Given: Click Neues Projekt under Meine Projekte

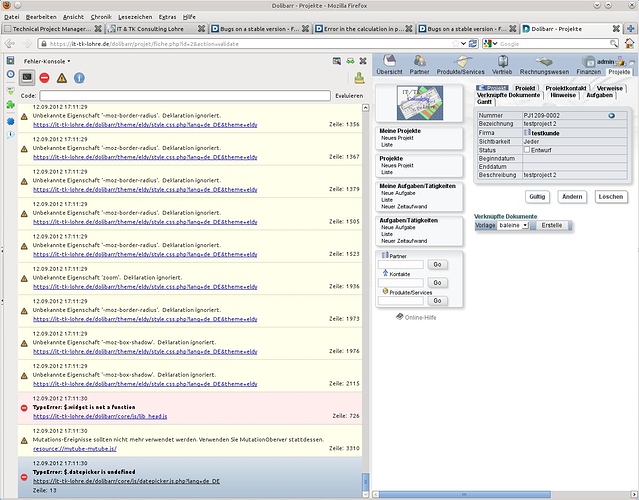Looking at the screenshot, I should (x=397, y=138).
